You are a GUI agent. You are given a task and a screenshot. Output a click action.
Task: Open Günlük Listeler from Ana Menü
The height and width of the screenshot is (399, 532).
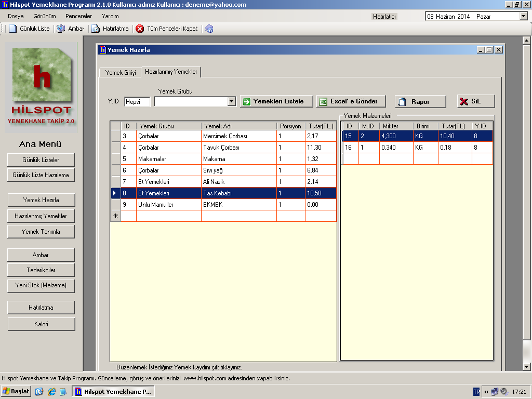[41, 160]
